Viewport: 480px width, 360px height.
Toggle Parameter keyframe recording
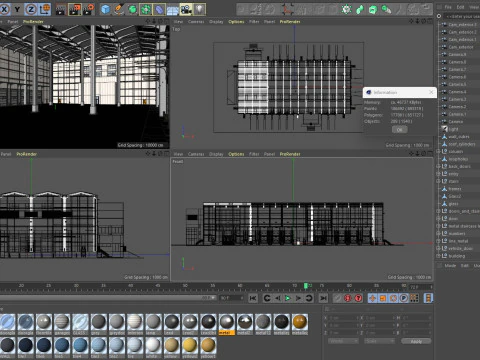click(404, 298)
